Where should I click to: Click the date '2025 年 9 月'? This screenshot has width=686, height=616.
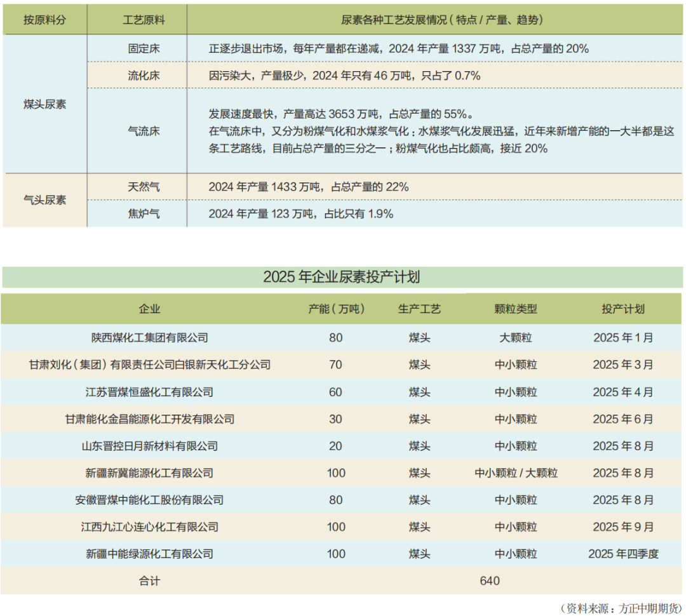[x=623, y=526]
